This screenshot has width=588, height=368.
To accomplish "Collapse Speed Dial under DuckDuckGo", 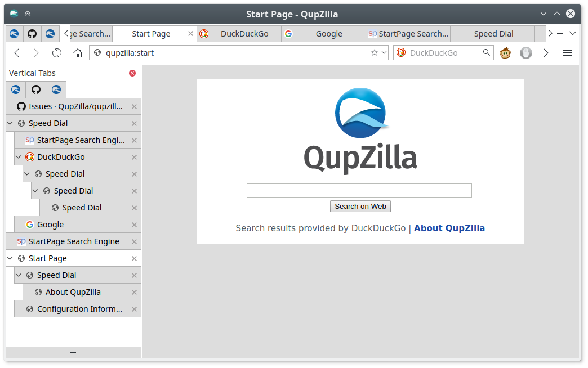I will click(x=27, y=174).
